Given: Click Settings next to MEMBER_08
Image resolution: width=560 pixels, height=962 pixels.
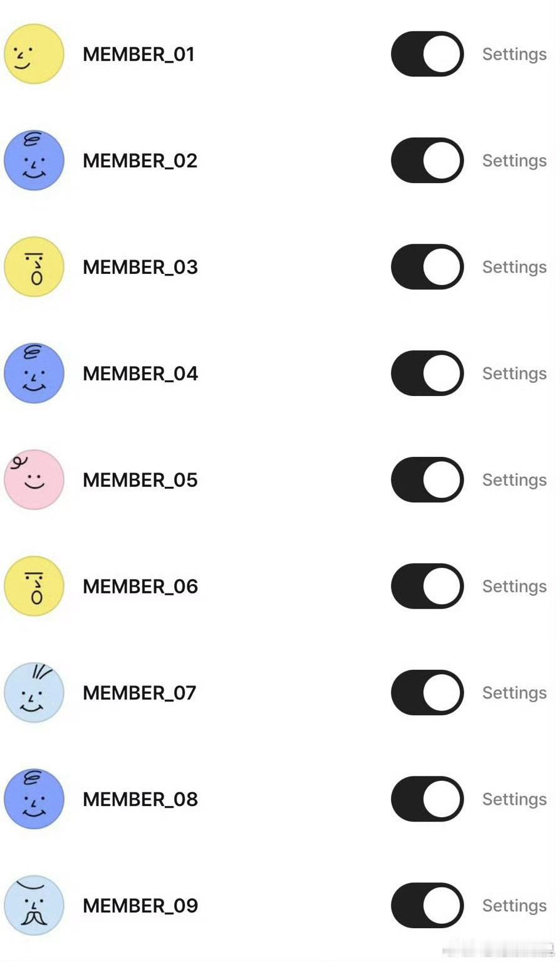Looking at the screenshot, I should point(514,800).
